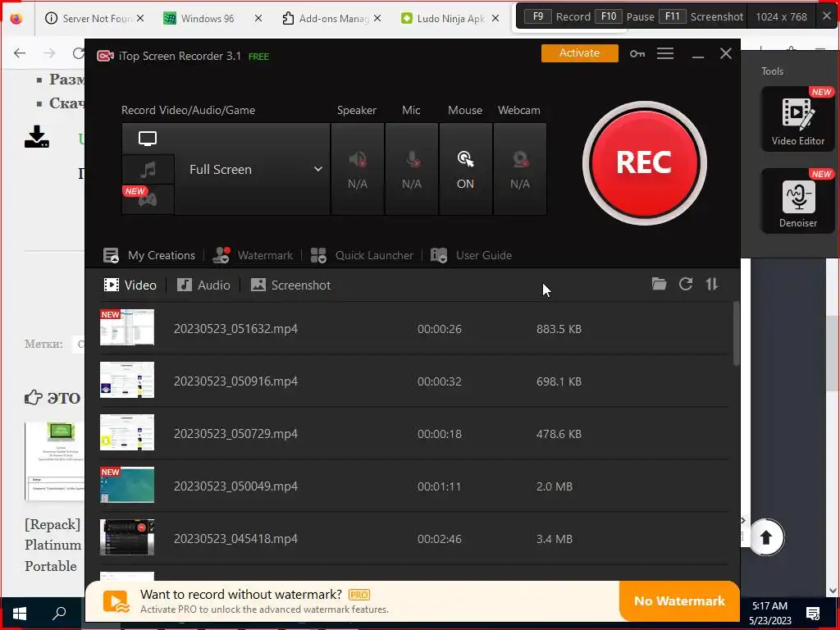Switch to the Ludo Ninja Apk browser tab
This screenshot has width=840, height=630.
(445, 18)
